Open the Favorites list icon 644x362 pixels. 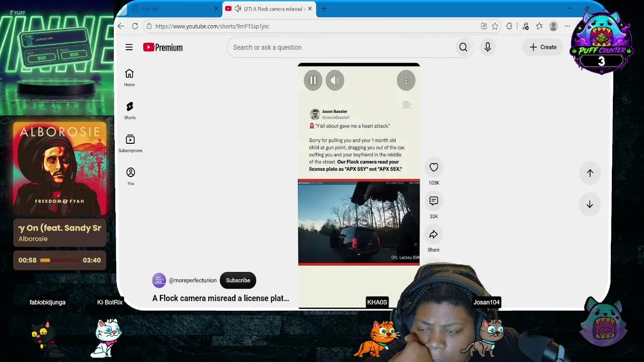click(539, 26)
